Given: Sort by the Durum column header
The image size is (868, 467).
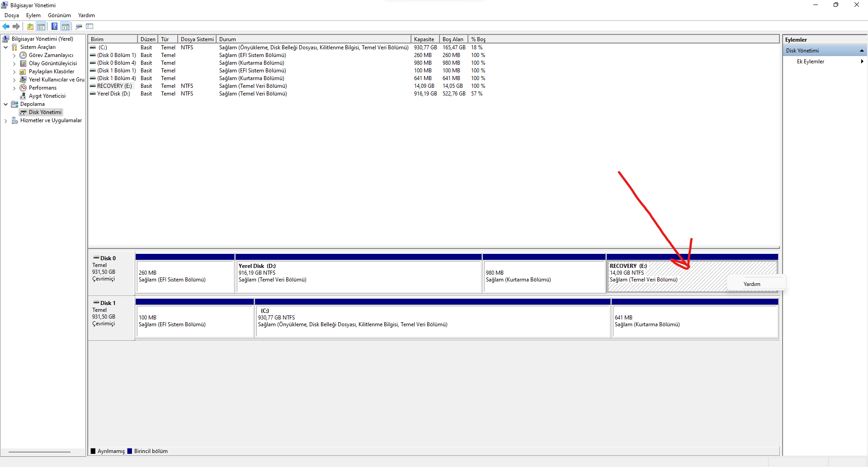Looking at the screenshot, I should pos(314,39).
